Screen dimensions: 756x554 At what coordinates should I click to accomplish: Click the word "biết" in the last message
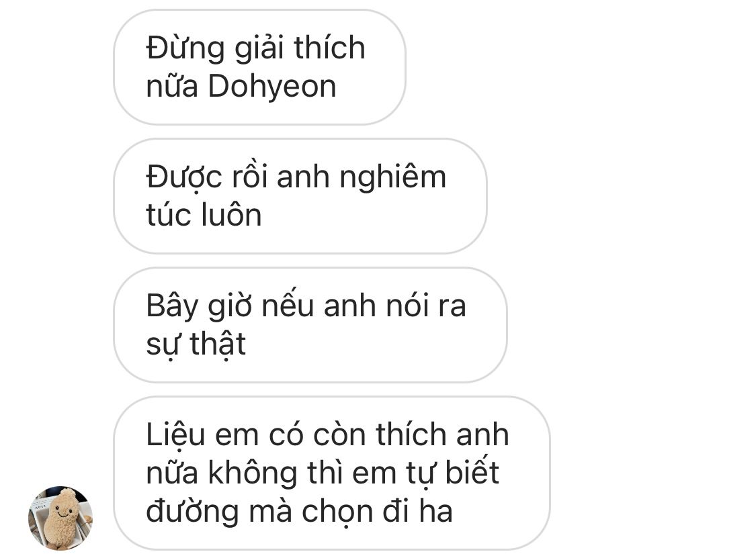point(472,473)
